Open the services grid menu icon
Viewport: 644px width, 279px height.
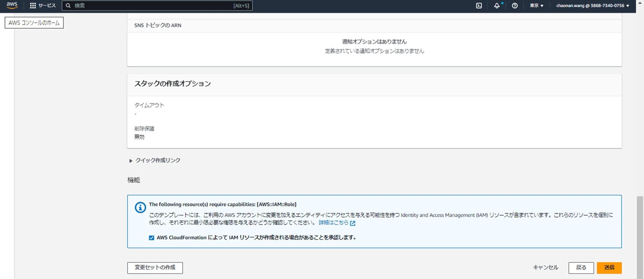[x=33, y=5]
